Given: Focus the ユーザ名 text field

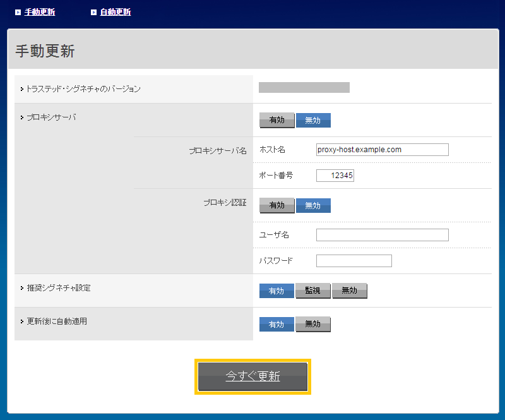Looking at the screenshot, I should tap(382, 235).
